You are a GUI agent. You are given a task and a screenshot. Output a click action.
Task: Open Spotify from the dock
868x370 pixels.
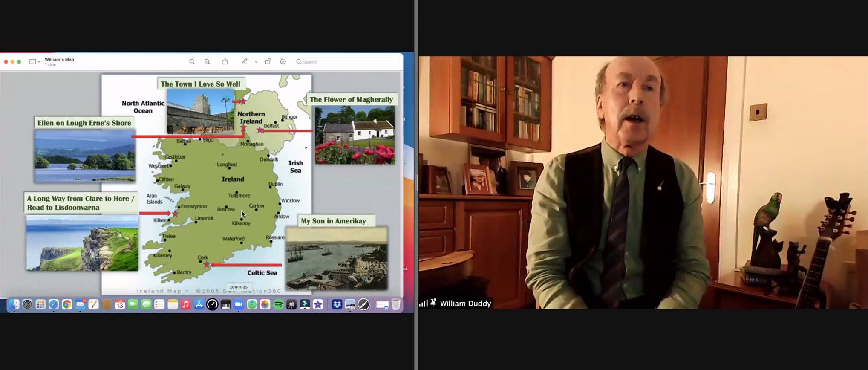(x=278, y=304)
